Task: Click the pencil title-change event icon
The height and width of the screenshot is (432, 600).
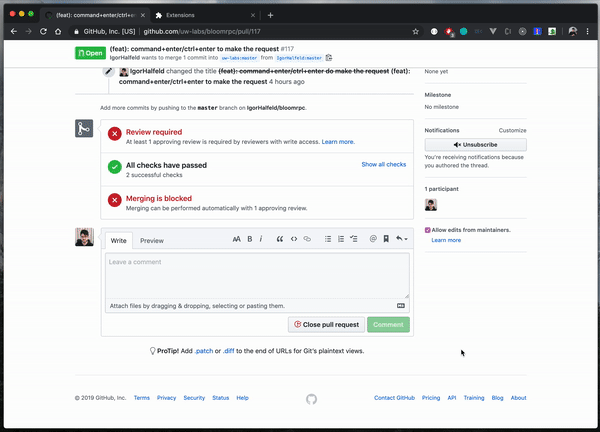Action: point(109,71)
